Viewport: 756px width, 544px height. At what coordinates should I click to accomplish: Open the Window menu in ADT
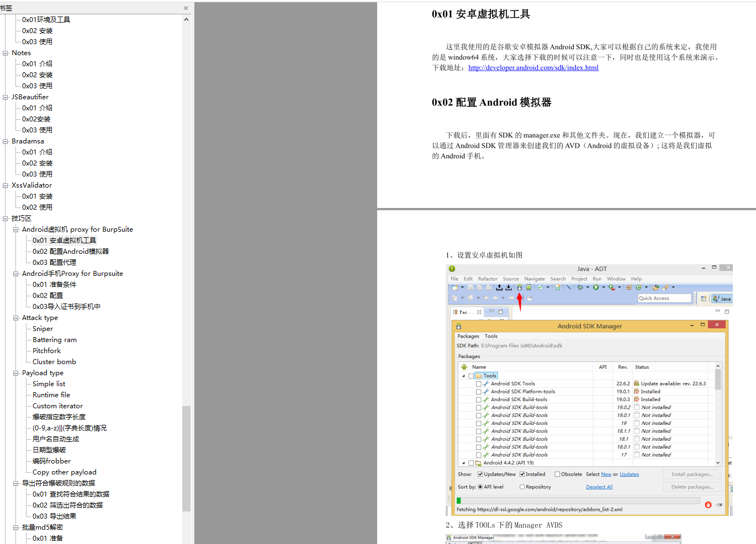click(x=616, y=279)
